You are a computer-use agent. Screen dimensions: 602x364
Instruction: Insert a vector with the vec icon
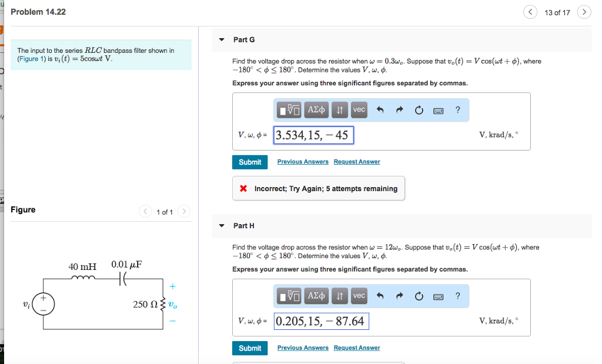point(359,109)
